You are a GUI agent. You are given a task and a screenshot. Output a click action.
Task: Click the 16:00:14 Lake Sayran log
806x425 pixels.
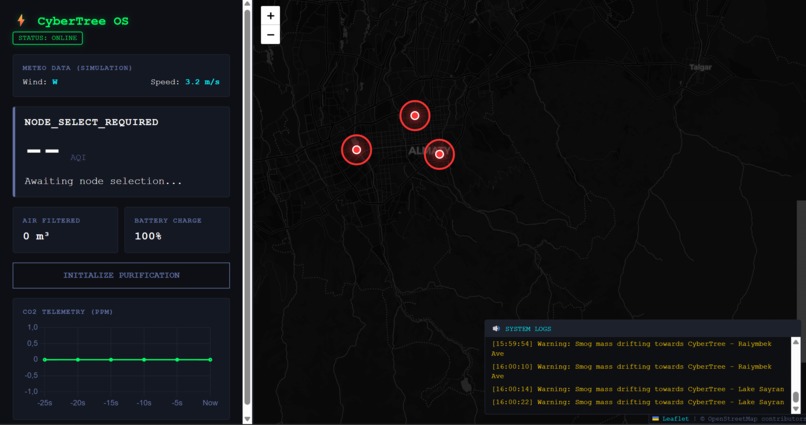[638, 389]
